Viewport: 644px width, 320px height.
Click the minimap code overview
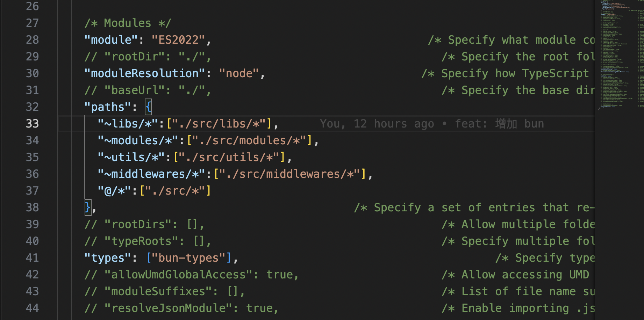pos(620,56)
